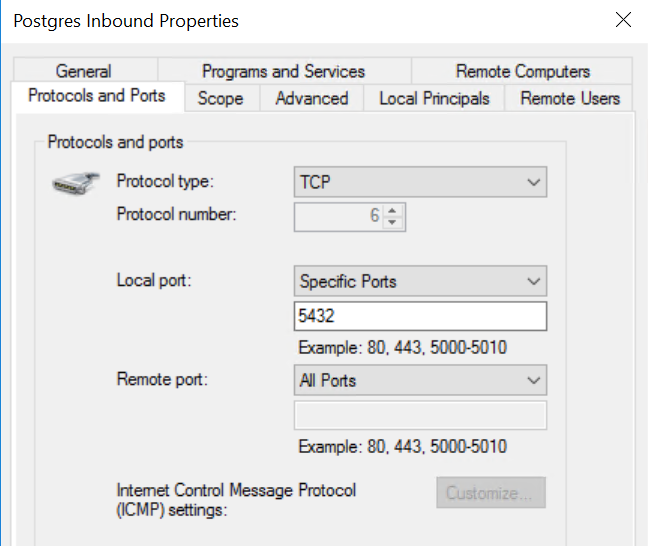The width and height of the screenshot is (648, 546).
Task: Select the Protocols and Ports tab
Action: pos(97,95)
